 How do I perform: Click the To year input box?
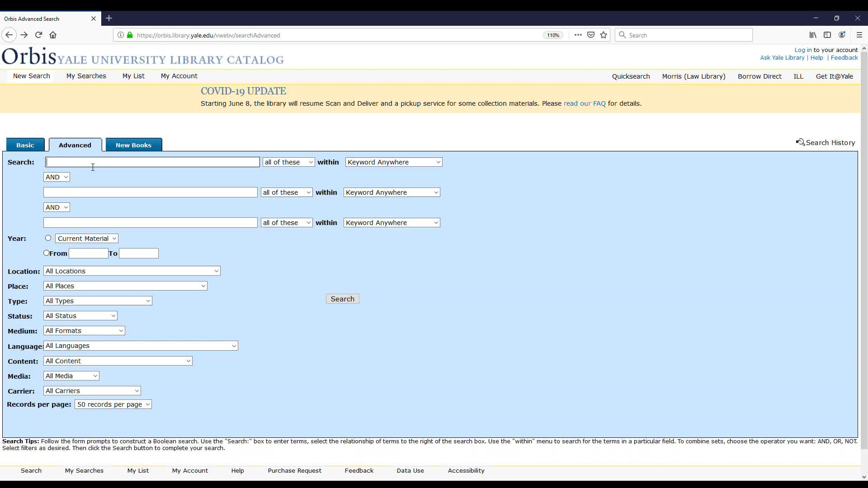(x=139, y=253)
